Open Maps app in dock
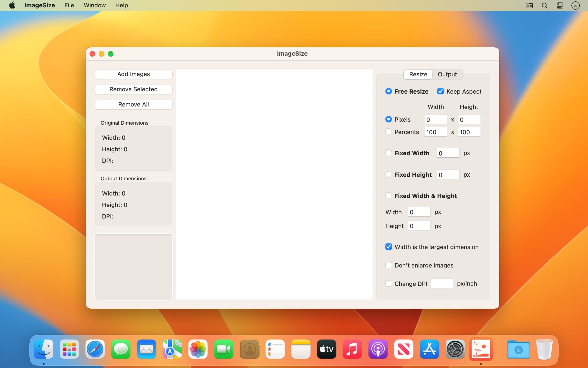 (172, 349)
